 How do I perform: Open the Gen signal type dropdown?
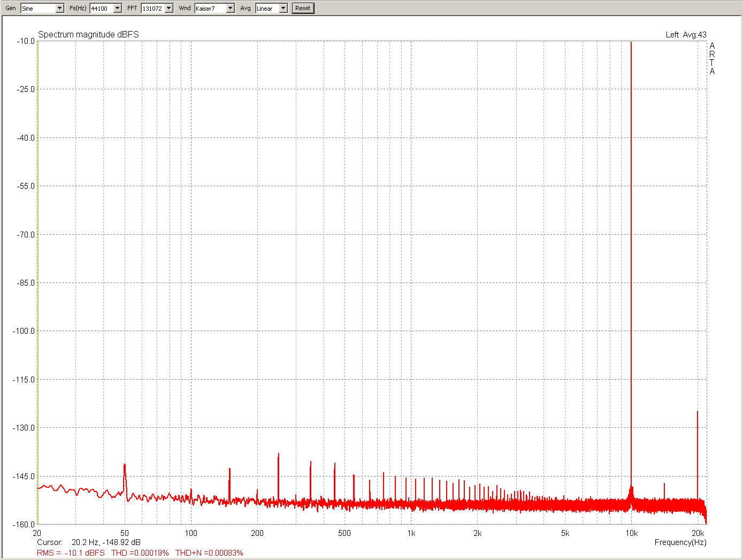[60, 8]
